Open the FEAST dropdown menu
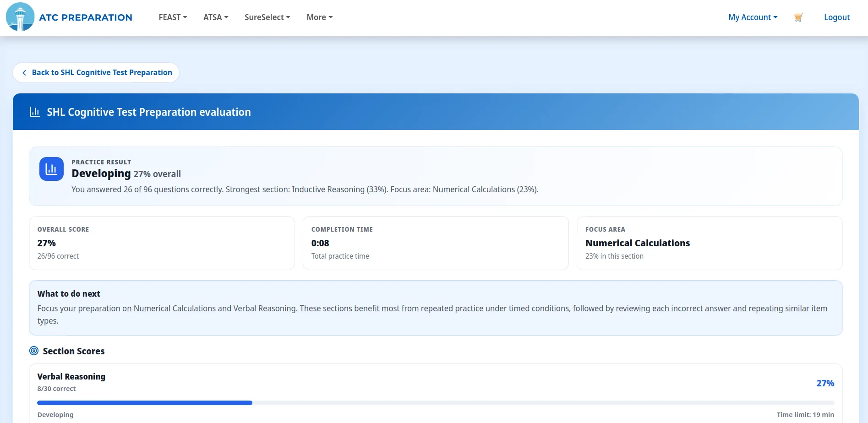The image size is (868, 423). click(x=173, y=17)
